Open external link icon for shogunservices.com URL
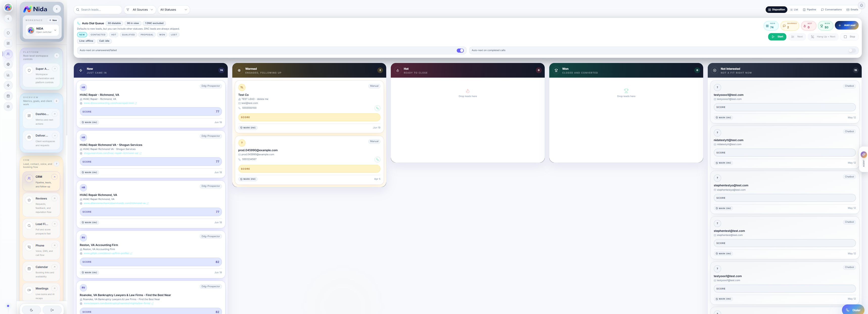 tap(141, 153)
